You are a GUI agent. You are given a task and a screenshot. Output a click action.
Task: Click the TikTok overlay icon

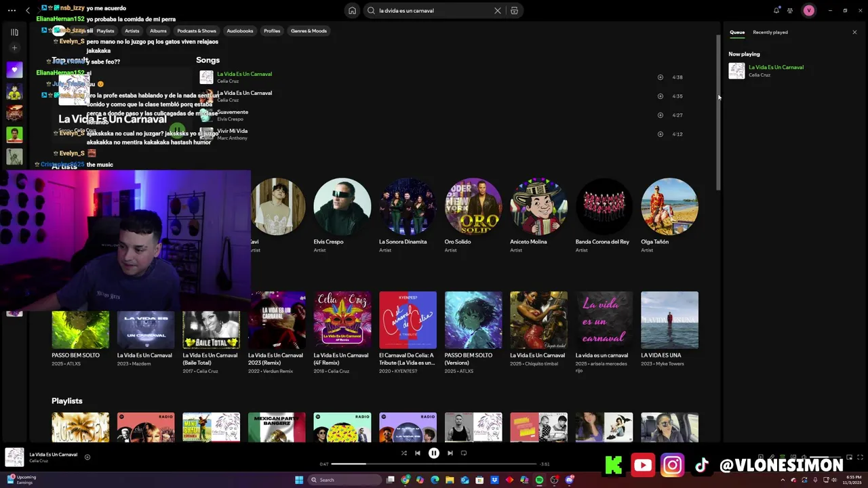[x=702, y=465]
